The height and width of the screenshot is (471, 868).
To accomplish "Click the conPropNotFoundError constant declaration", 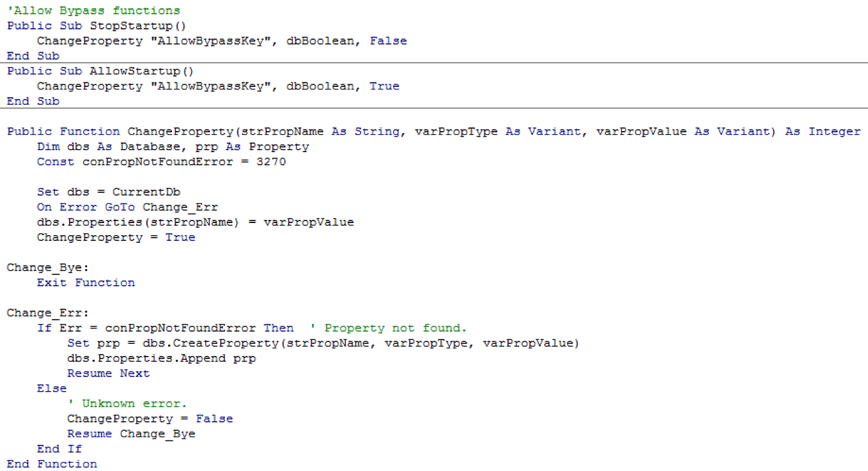I will [160, 161].
